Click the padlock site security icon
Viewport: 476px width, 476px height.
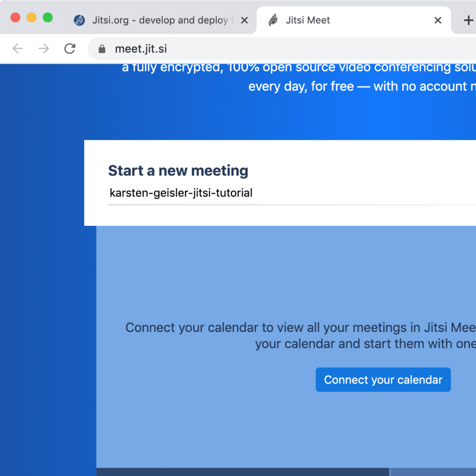coord(102,49)
